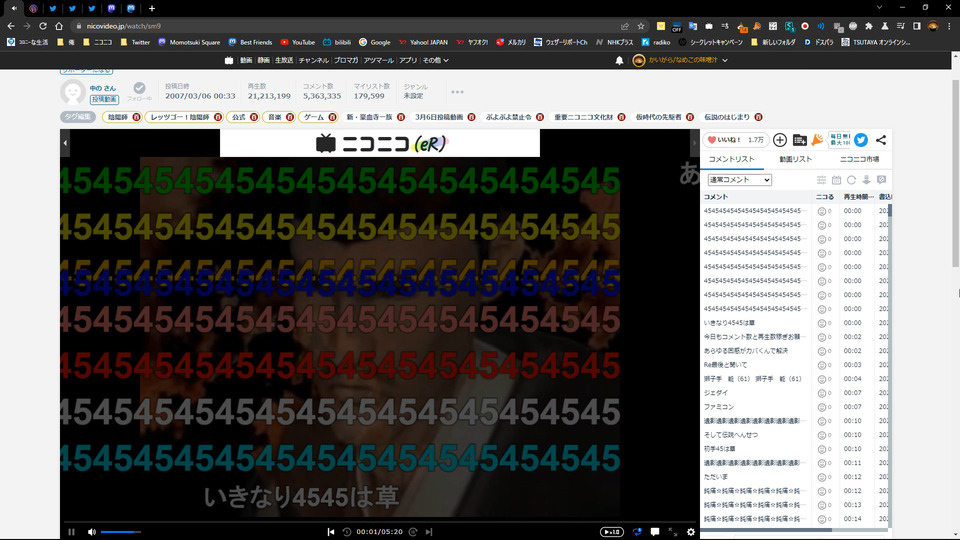The image size is (960, 540).
Task: Open the niconico notifications bell icon
Action: [x=619, y=61]
